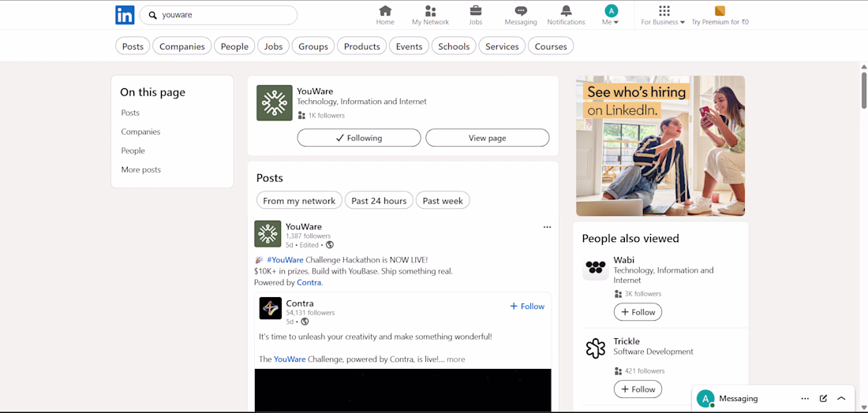Viewport: 868px width, 413px height.
Task: Jump to People in On this page
Action: click(x=133, y=151)
